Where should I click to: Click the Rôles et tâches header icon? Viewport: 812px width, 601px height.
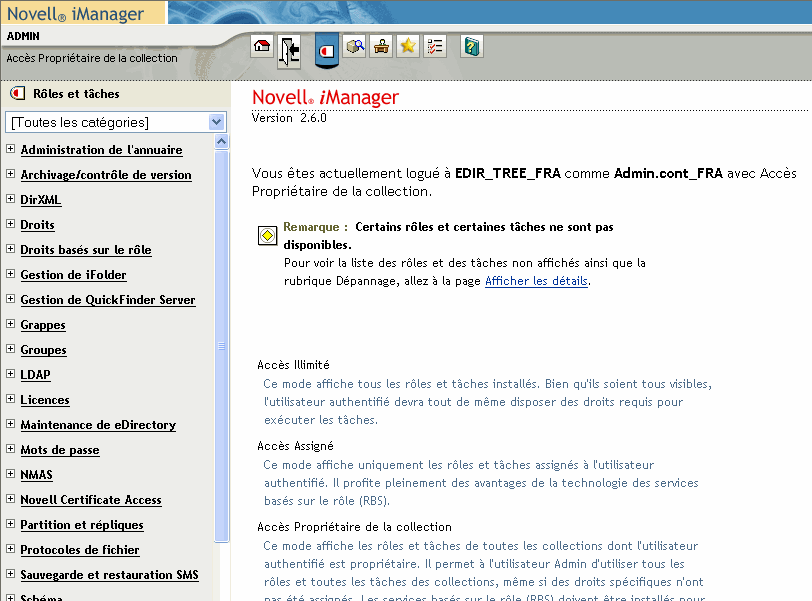point(18,93)
